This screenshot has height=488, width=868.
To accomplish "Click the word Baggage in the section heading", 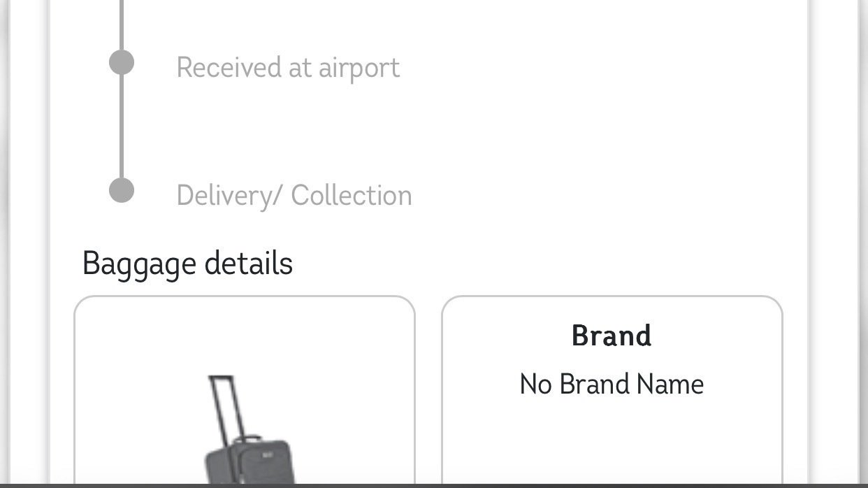I will (139, 264).
